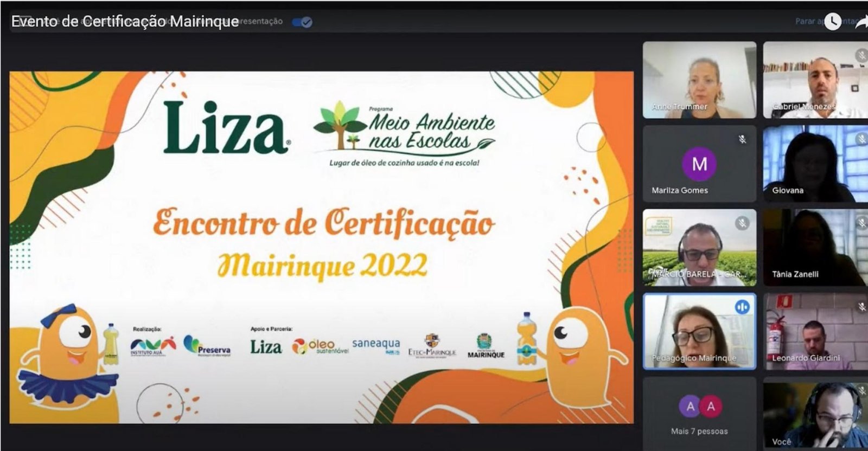The width and height of the screenshot is (868, 451).
Task: Click the pink A avatar above Mais 7 pessoas
Action: 711,407
